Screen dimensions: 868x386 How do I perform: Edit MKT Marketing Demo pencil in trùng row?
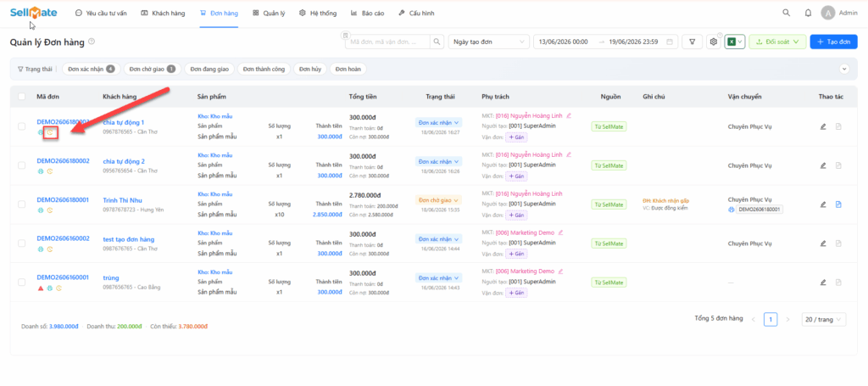(560, 271)
